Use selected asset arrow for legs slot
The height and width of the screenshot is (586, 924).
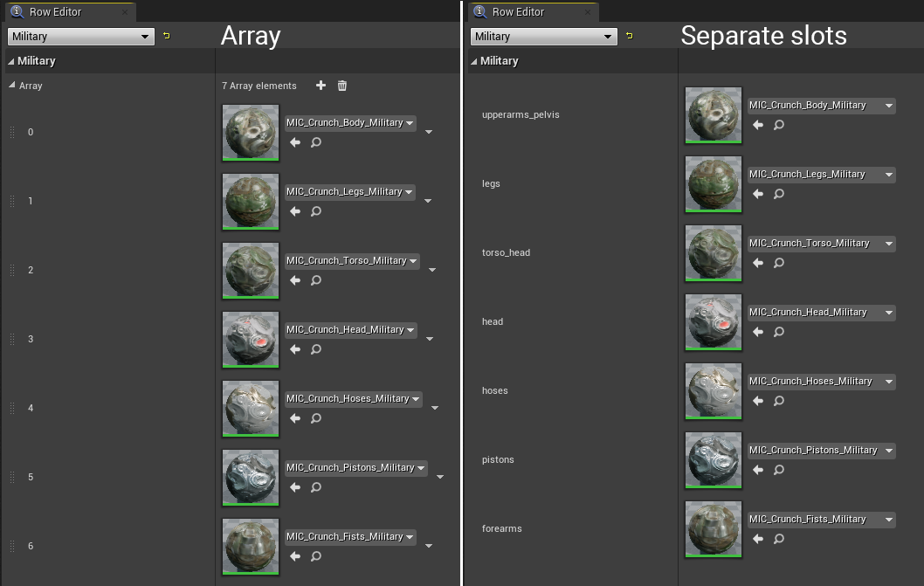tap(758, 194)
